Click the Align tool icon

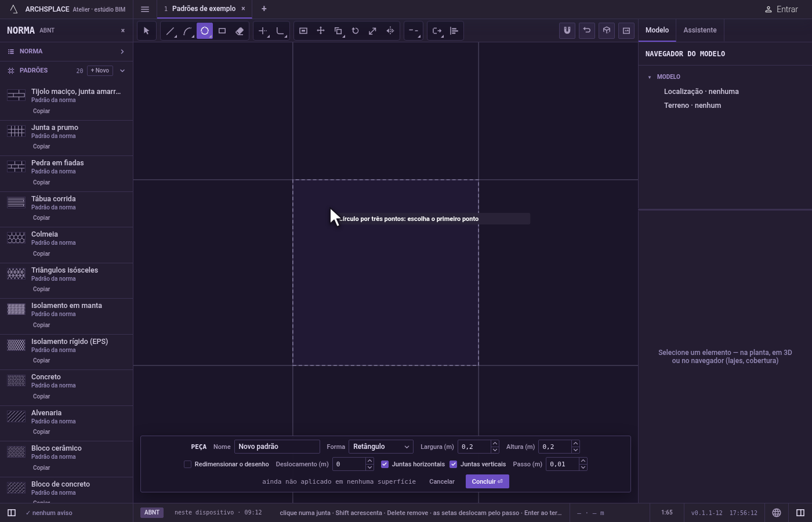pos(454,31)
